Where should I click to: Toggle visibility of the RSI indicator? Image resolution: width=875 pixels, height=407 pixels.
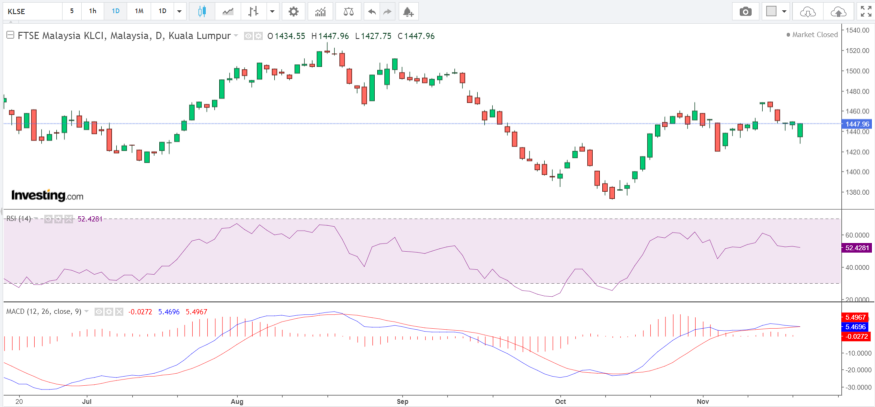(48, 218)
